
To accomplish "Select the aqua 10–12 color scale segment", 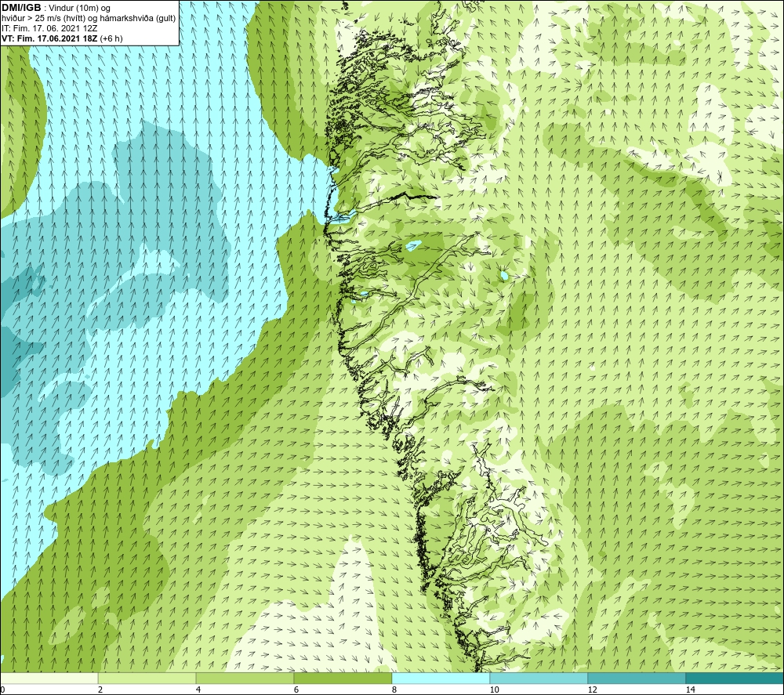I will [x=539, y=679].
